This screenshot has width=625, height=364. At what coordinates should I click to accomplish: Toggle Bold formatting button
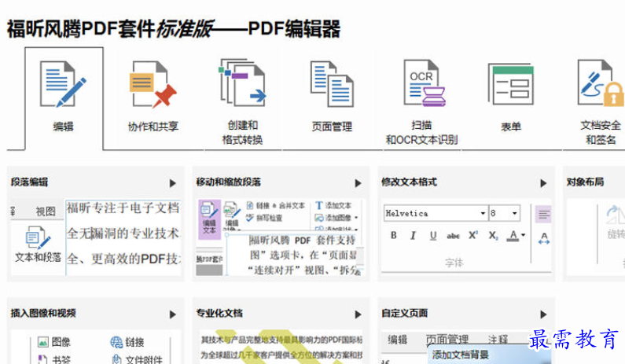393,235
